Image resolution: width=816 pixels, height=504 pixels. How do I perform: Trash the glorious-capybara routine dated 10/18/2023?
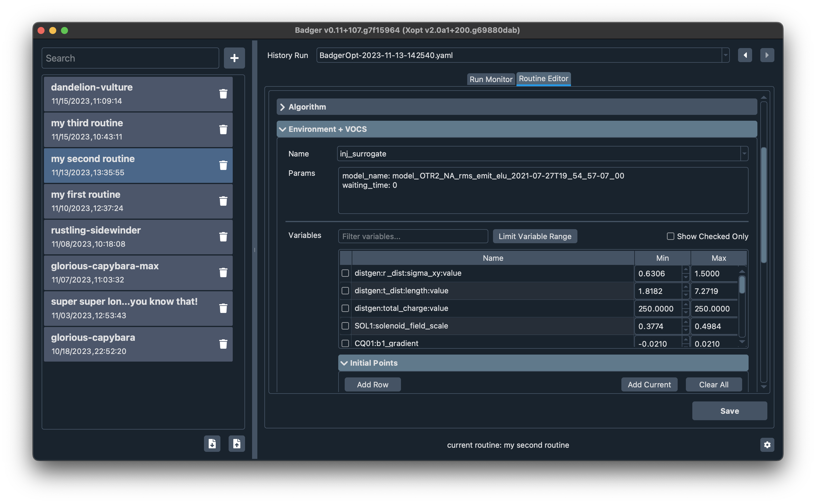click(223, 344)
